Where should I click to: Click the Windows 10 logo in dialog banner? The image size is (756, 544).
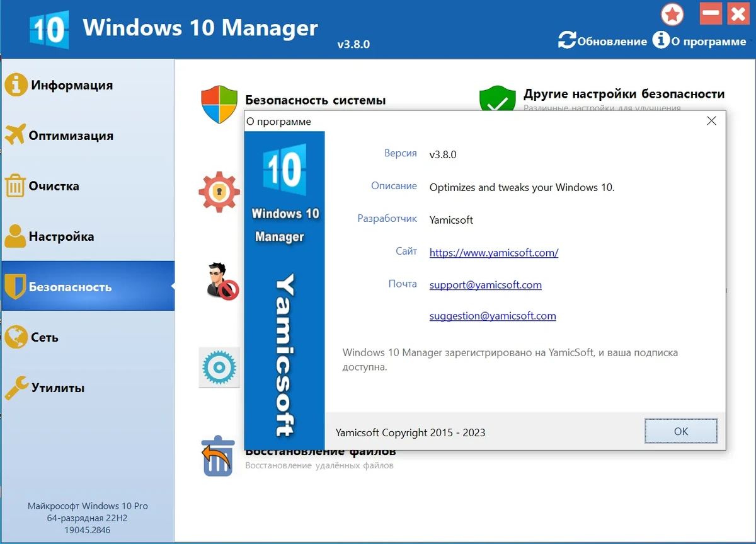284,169
